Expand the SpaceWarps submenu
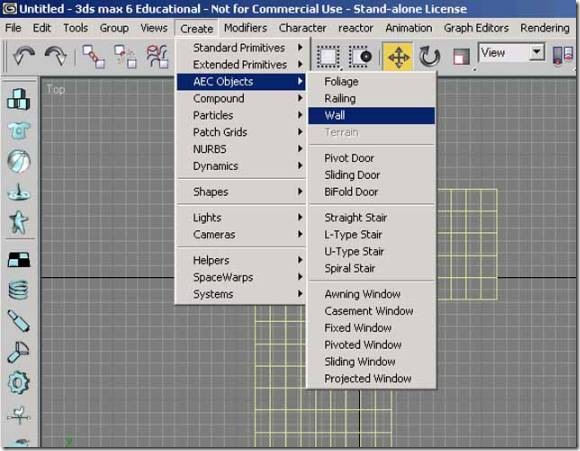The image size is (580, 451). [241, 277]
